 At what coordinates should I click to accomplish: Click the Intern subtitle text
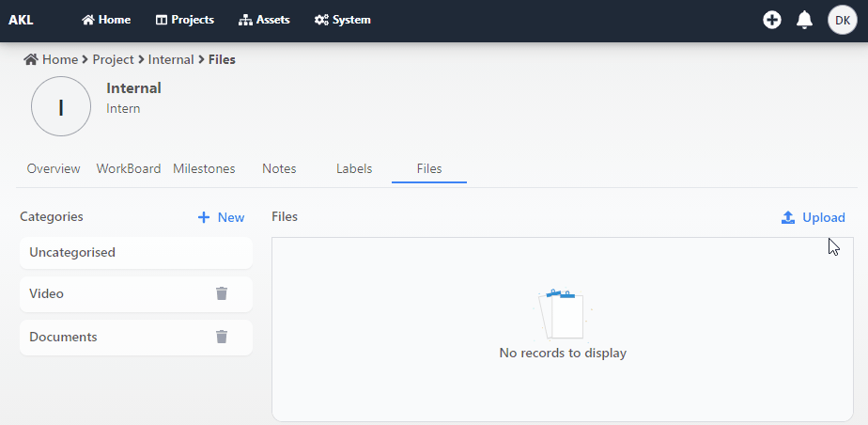point(123,109)
